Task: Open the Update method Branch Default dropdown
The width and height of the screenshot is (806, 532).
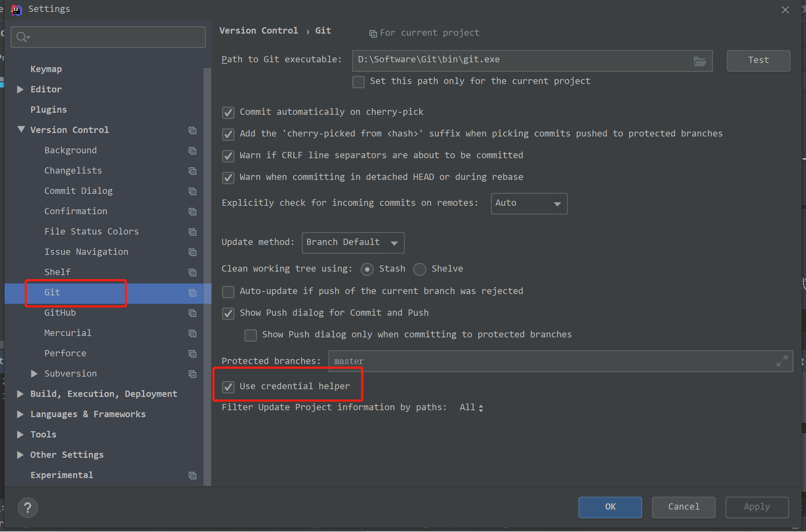Action: tap(353, 243)
